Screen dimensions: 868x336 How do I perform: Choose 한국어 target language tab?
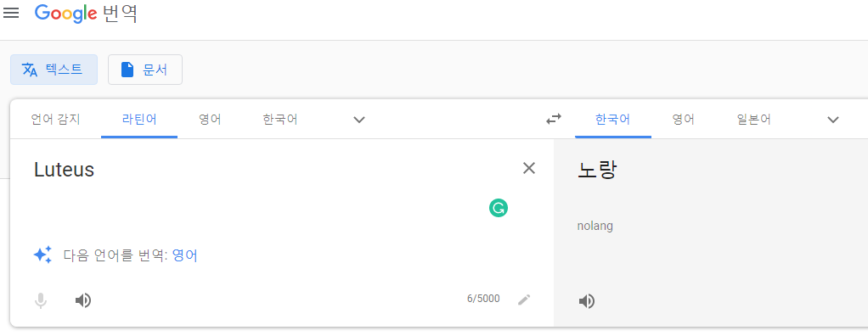(x=613, y=119)
